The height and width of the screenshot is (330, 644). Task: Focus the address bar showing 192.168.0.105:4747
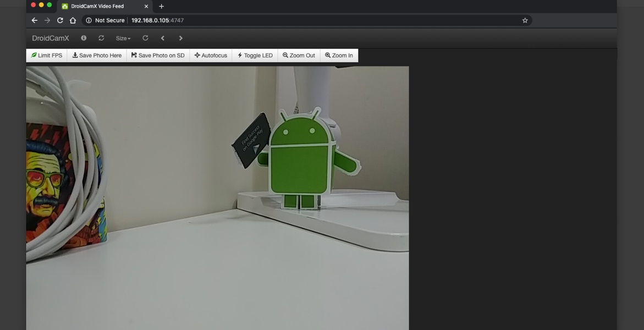click(x=307, y=20)
